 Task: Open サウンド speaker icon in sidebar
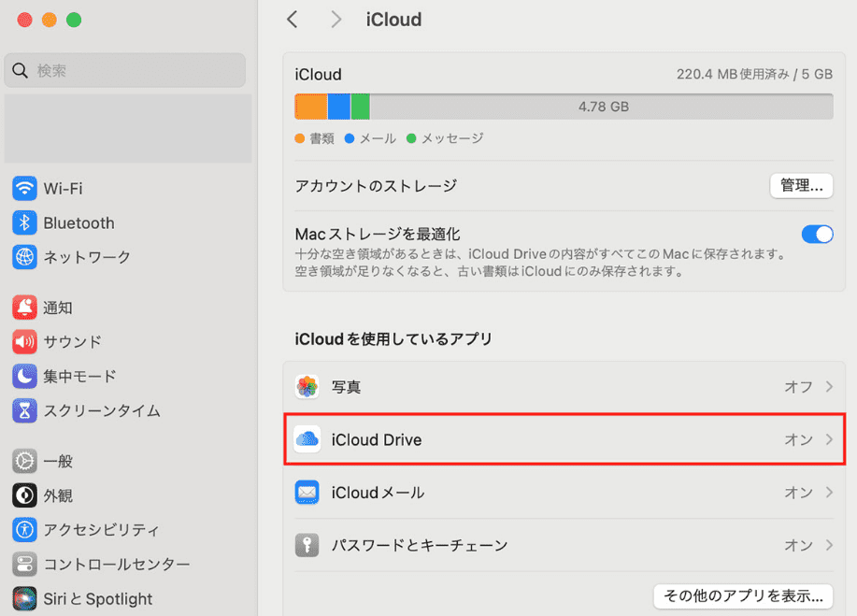tap(24, 342)
